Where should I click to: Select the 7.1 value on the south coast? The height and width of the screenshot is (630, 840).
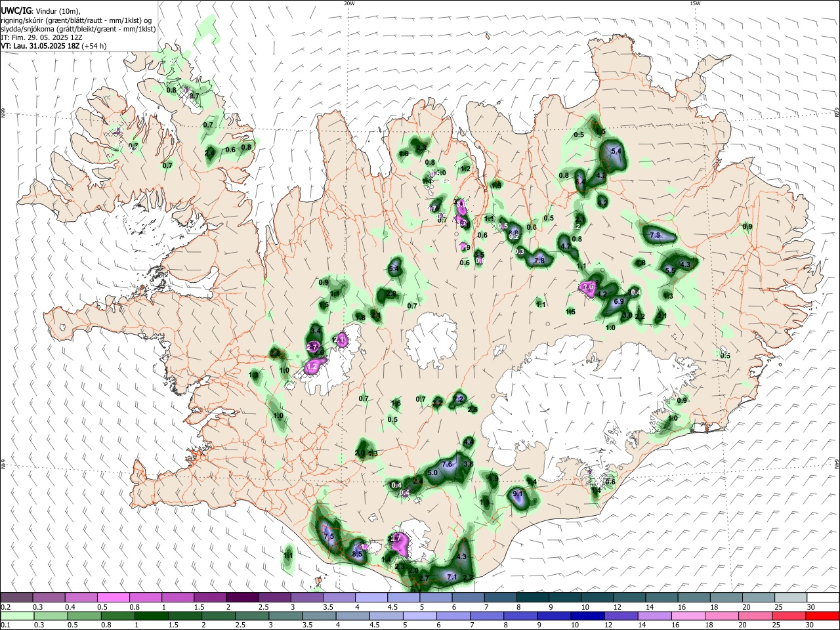click(x=451, y=577)
